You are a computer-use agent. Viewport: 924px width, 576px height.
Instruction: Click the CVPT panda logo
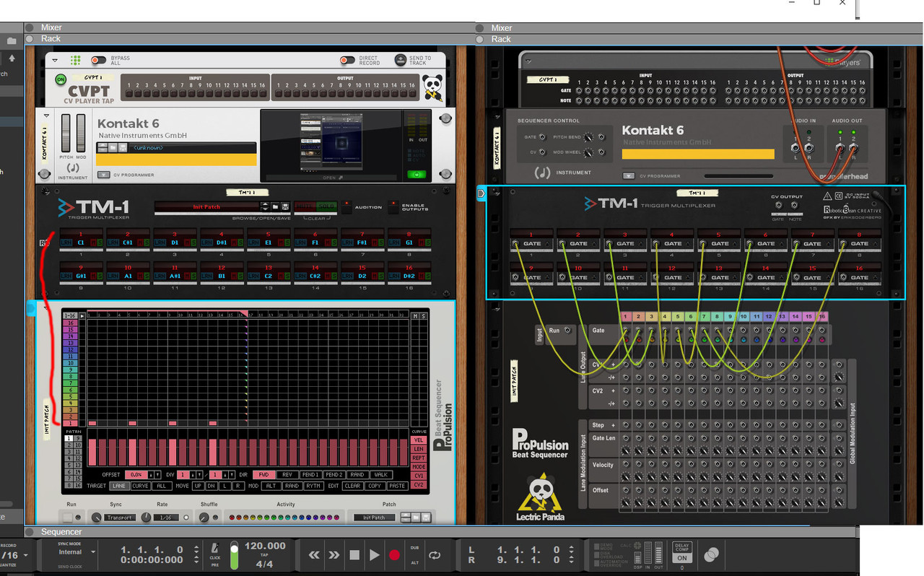pos(433,87)
